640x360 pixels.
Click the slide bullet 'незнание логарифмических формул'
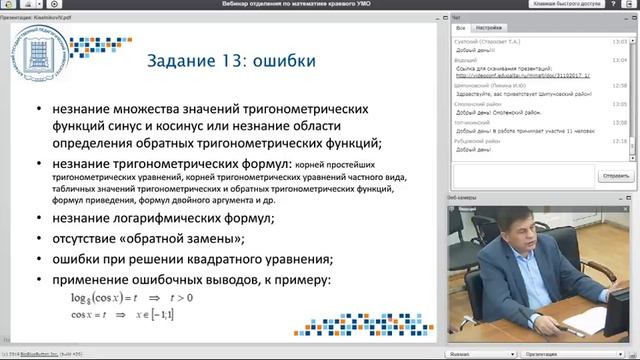click(x=163, y=218)
